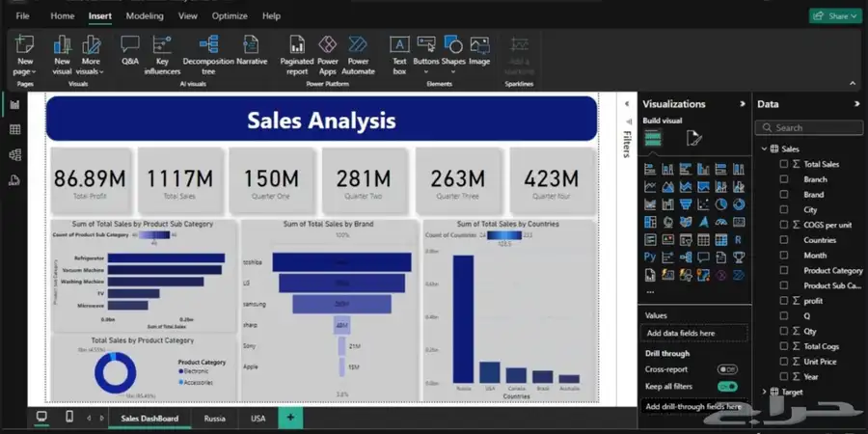Switch to the View ribbon tab
The width and height of the screenshot is (868, 434).
click(x=188, y=16)
